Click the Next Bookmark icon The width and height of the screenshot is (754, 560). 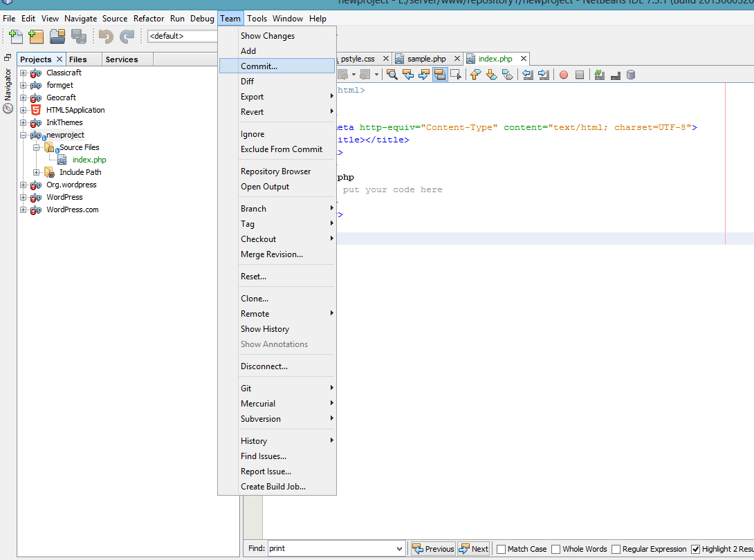coord(491,75)
